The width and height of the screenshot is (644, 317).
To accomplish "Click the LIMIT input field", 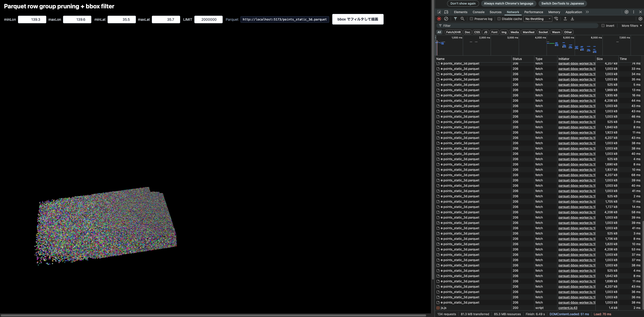I will tap(208, 19).
